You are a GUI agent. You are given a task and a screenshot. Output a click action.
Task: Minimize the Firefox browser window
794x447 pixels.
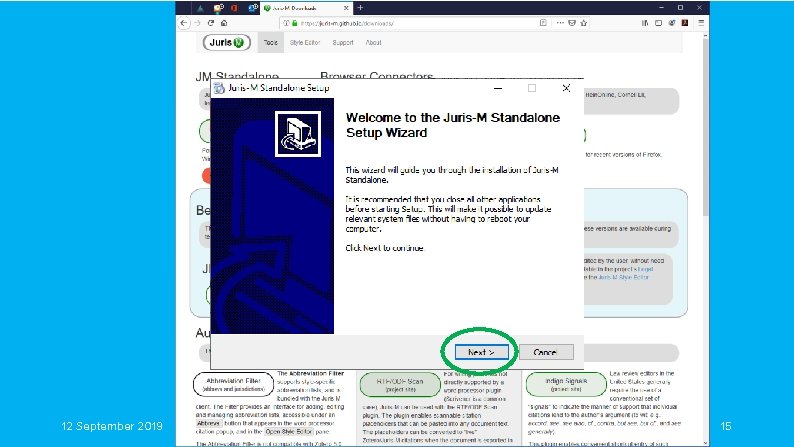coord(661,8)
